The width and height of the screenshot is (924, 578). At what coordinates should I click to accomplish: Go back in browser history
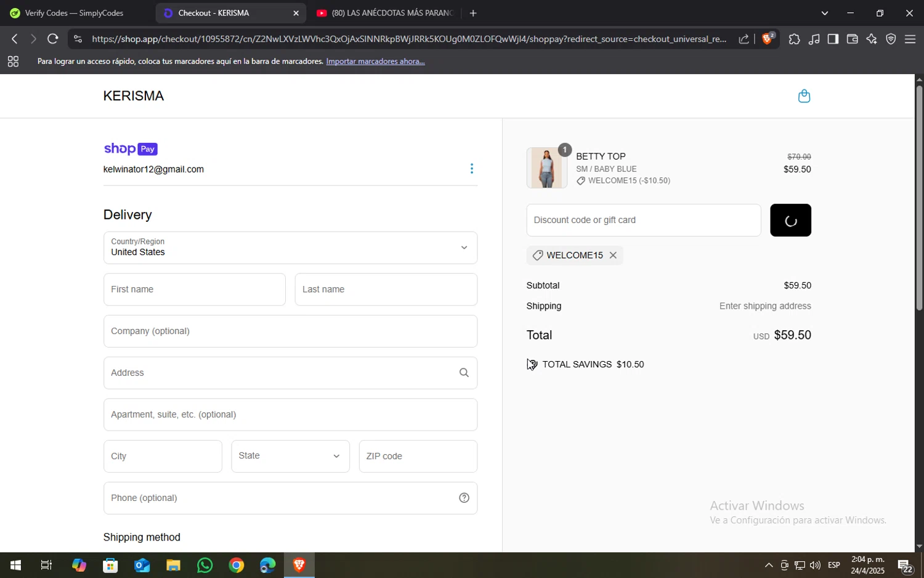tap(14, 39)
